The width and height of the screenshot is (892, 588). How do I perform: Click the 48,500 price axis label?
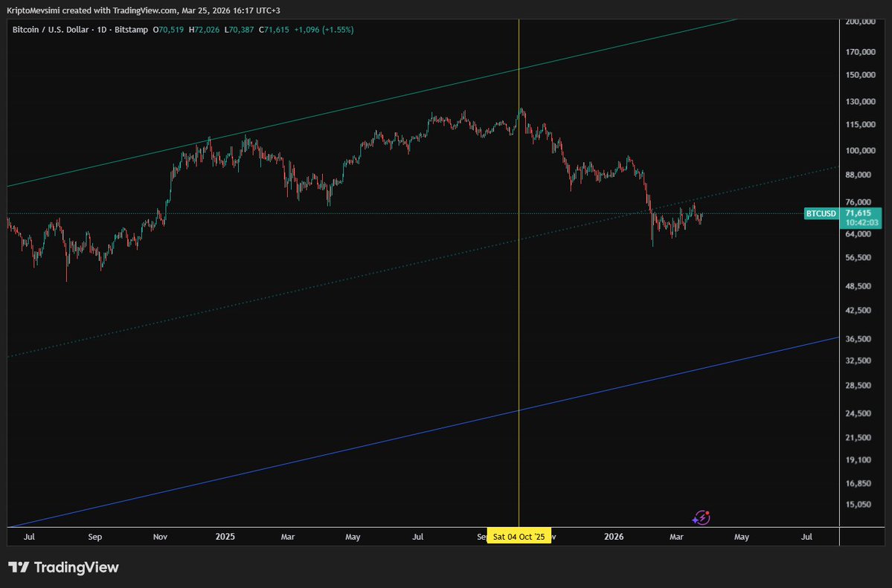(859, 286)
